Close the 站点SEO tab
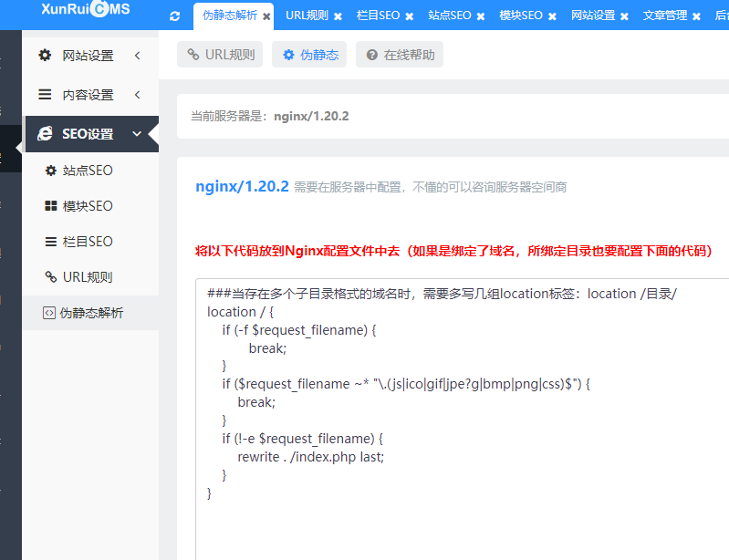Viewport: 729px width, 560px height. tap(481, 16)
